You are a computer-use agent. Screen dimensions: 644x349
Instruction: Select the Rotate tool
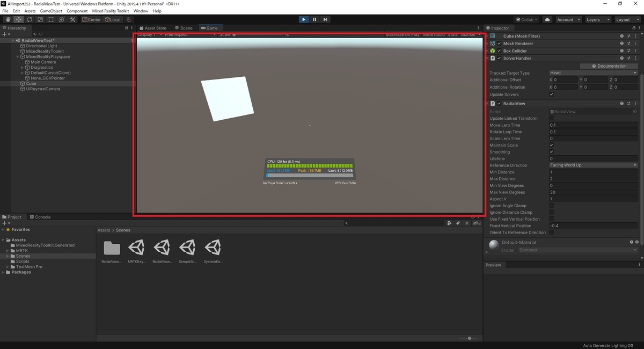[x=29, y=20]
